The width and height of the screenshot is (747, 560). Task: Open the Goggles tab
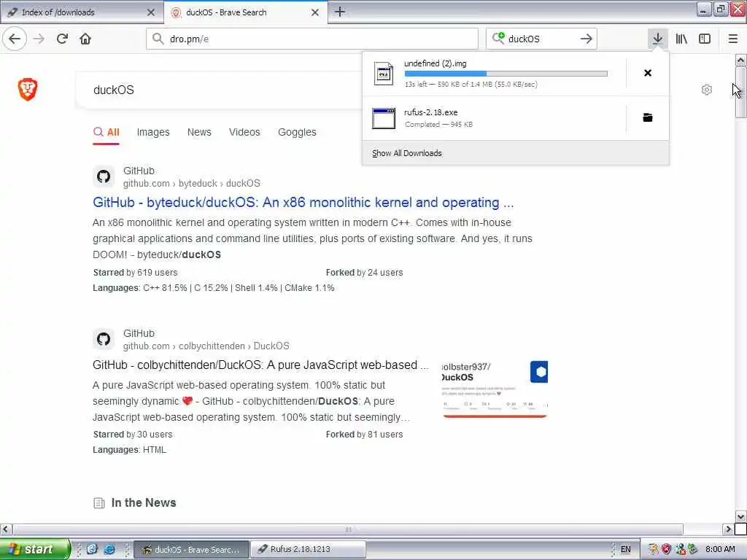[297, 133]
